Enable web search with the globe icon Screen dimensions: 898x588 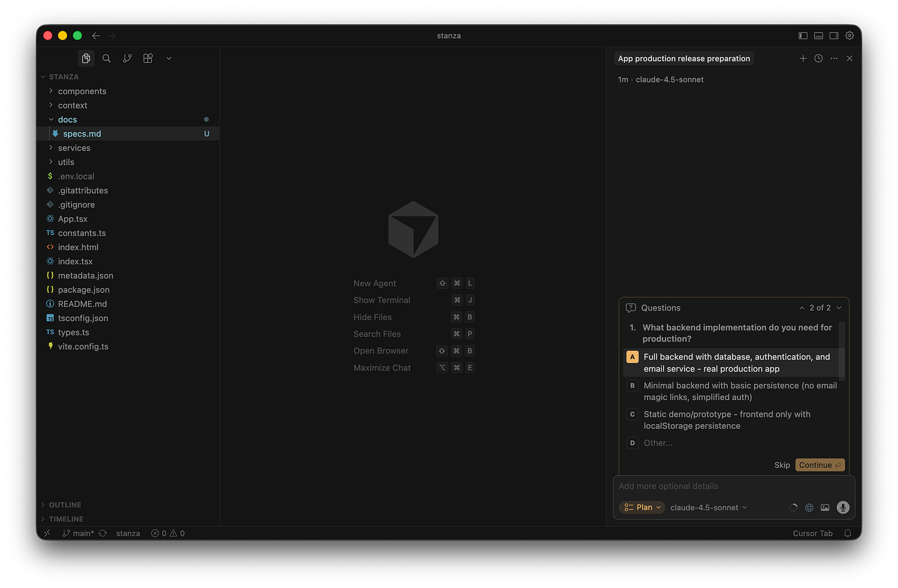pyautogui.click(x=809, y=507)
